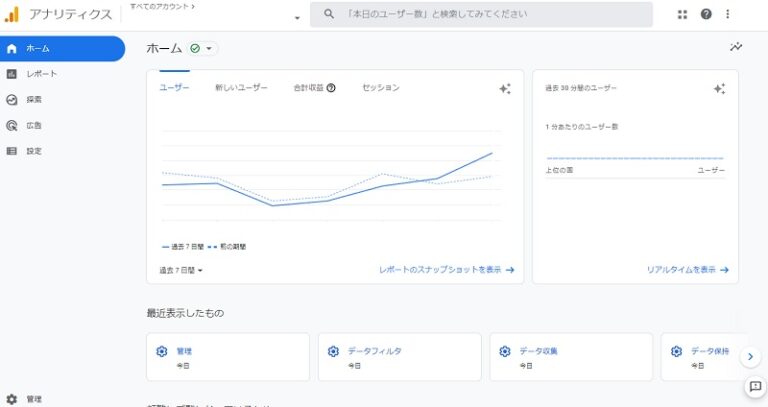
Task: Click the insights sparkline icon top right
Action: pyautogui.click(x=736, y=47)
